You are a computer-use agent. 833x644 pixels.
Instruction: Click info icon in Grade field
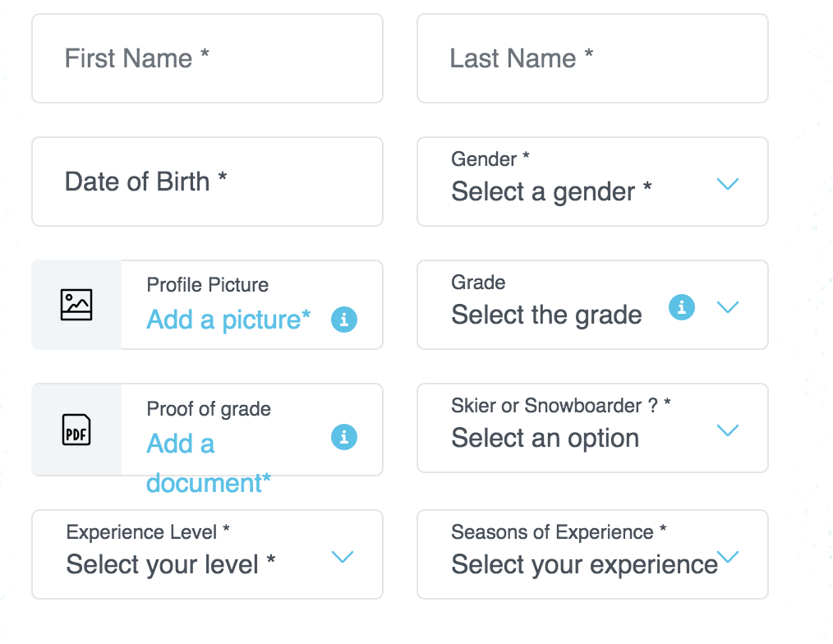coord(682,307)
